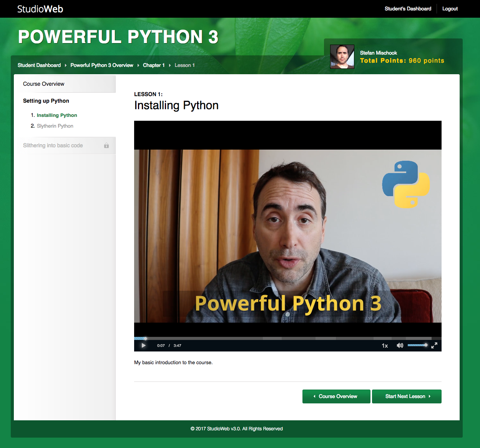Viewport: 480px width, 448px height.
Task: Click the StudioWeb logo
Action: tap(40, 8)
